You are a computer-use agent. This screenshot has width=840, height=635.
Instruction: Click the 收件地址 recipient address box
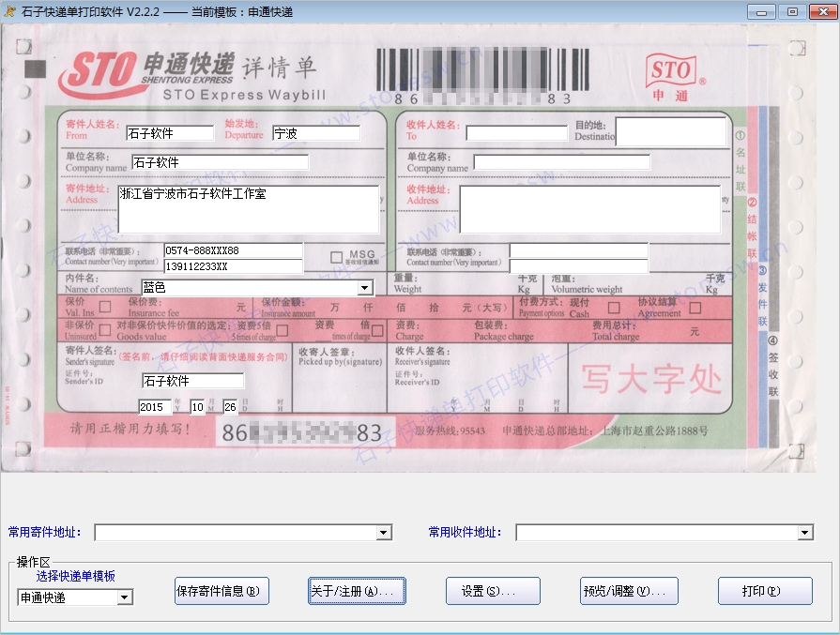click(x=589, y=209)
